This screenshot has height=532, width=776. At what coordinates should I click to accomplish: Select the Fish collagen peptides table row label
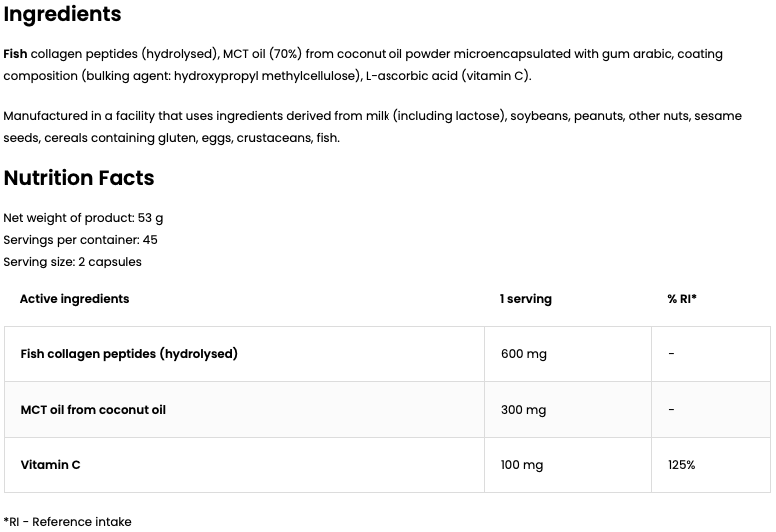129,354
